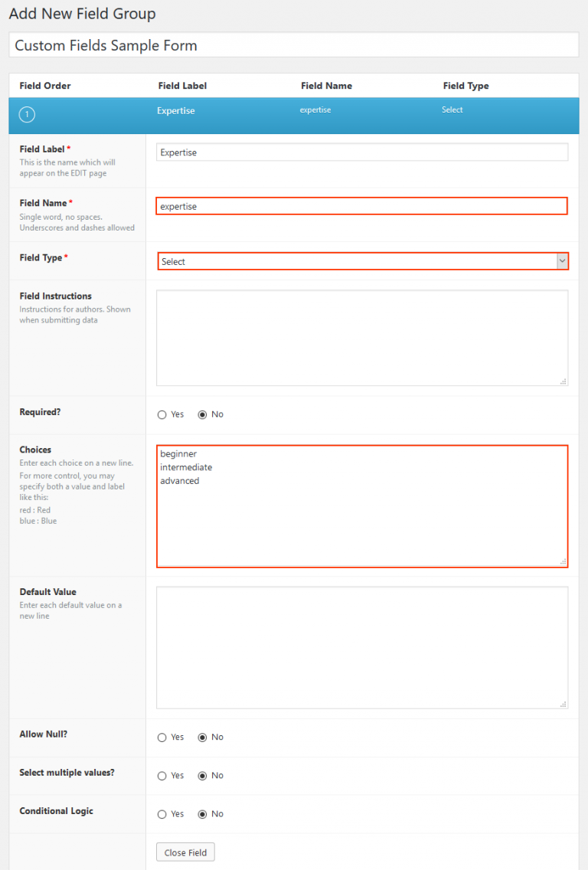
Task: Click inside the empty Default Value textarea
Action: [x=362, y=647]
